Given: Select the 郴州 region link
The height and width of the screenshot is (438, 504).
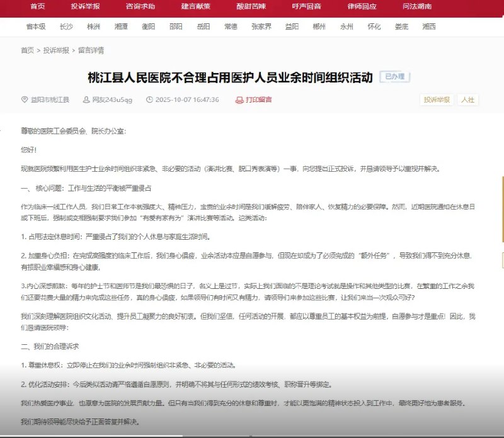Looking at the screenshot, I should point(319,26).
